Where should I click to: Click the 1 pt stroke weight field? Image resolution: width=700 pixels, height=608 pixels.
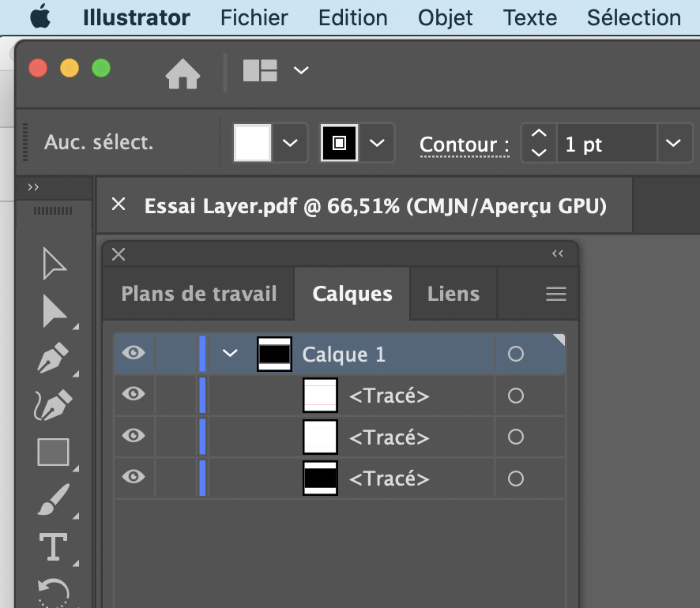(x=607, y=143)
